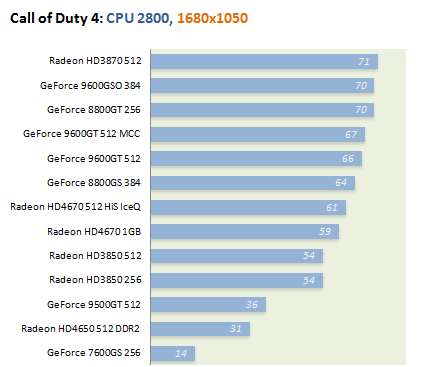Select the value 59 data label

325,232
